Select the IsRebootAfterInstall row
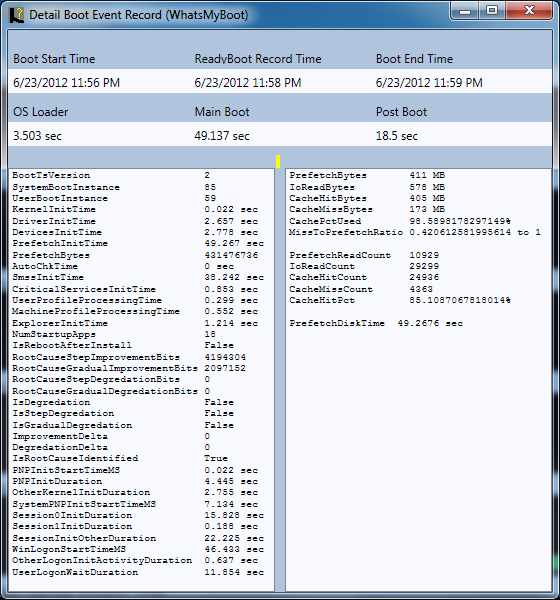The height and width of the screenshot is (600, 560). tap(123, 346)
